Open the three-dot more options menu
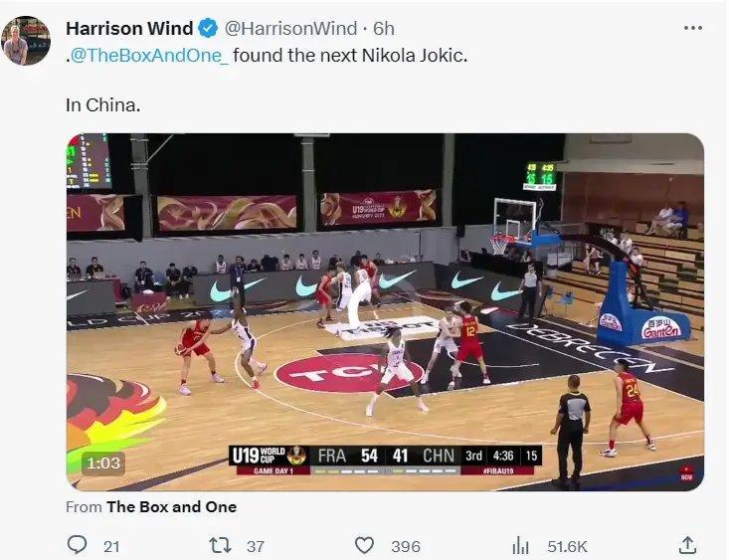729x560 pixels. [x=693, y=28]
